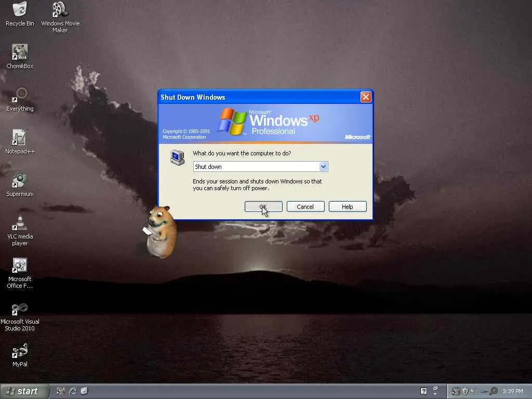Click the computer icon in Shut Down dialog
Screen dimensions: 532x399
[178, 157]
